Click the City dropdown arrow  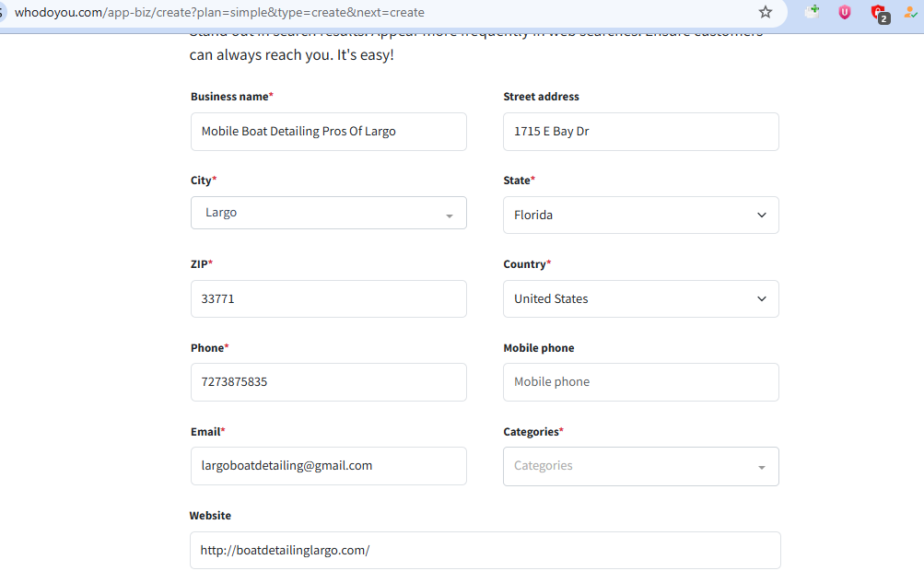[450, 216]
